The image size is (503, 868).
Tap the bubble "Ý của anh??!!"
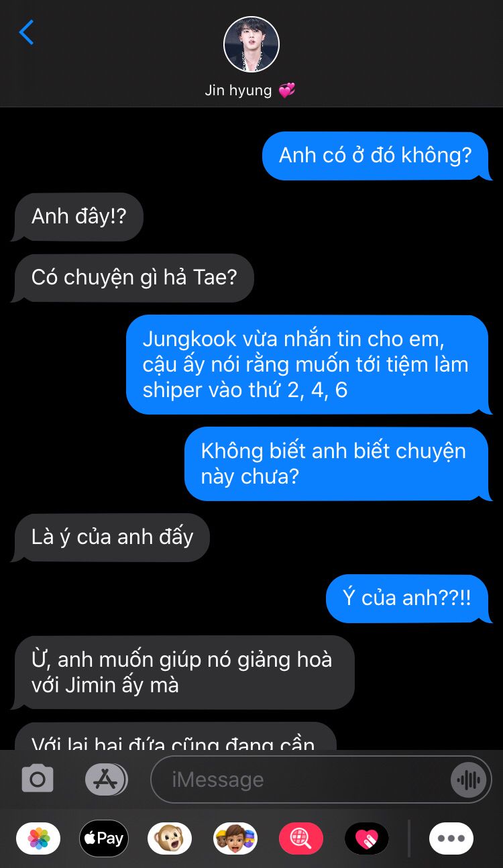coord(407,598)
